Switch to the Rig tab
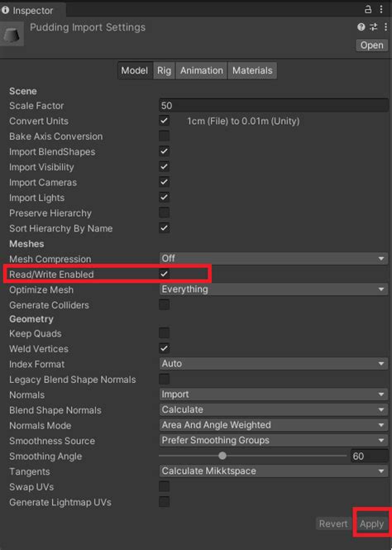Viewport: 392px width, 550px height. click(x=164, y=70)
